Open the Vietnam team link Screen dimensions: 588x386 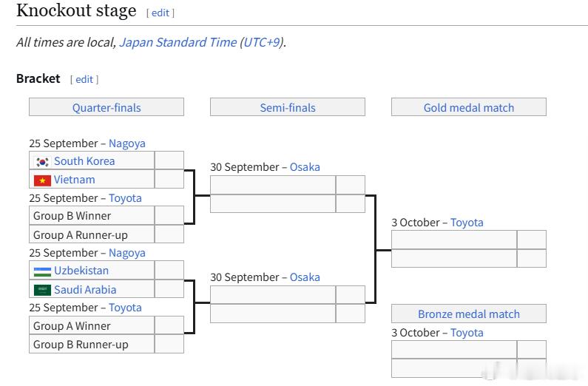coord(74,180)
